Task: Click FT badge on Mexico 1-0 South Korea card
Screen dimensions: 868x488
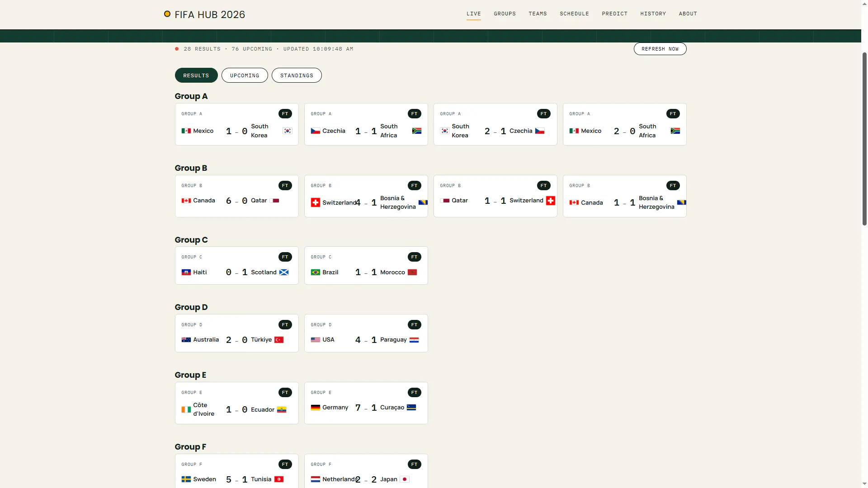Action: pos(285,114)
